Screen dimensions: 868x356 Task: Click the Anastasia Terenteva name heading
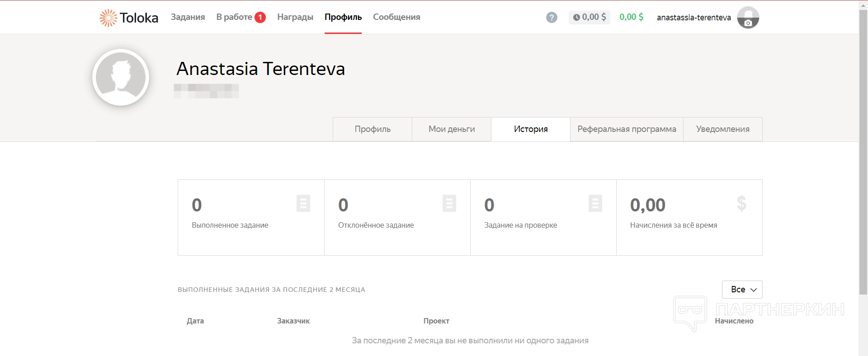click(261, 69)
